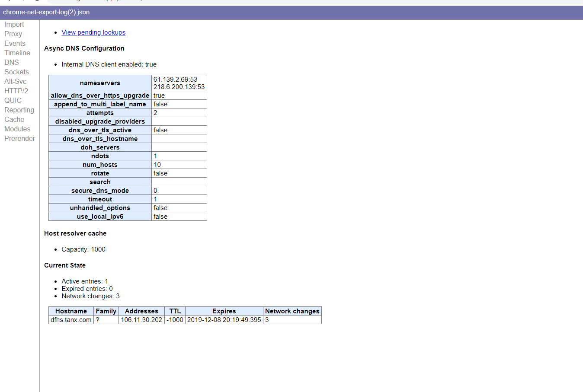Image resolution: width=583 pixels, height=392 pixels.
Task: Click the Hostname column header
Action: (x=71, y=311)
